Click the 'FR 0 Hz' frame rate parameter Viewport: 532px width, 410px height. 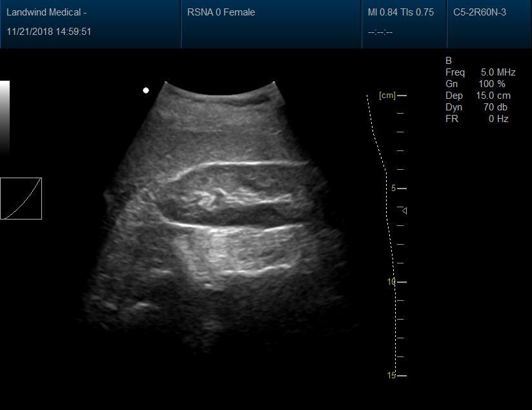pyautogui.click(x=476, y=118)
